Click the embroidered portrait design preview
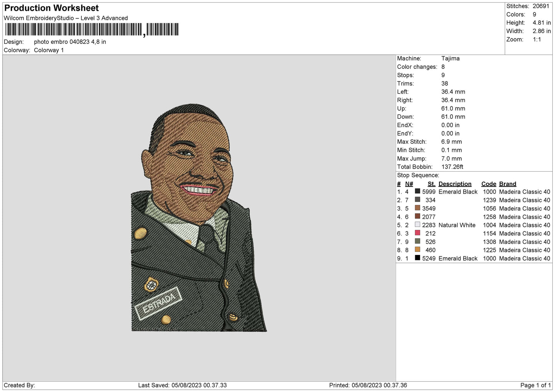 pos(199,218)
